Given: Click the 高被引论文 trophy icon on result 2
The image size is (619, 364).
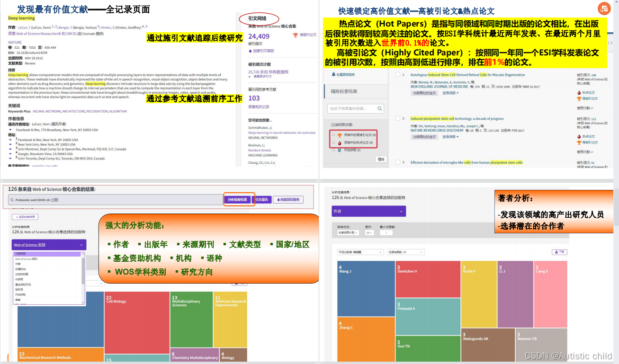Looking at the screenshot, I should point(579,142).
